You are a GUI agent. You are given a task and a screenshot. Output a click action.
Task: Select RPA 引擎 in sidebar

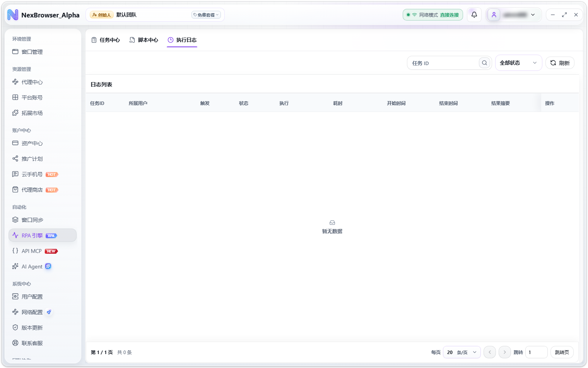pos(43,236)
